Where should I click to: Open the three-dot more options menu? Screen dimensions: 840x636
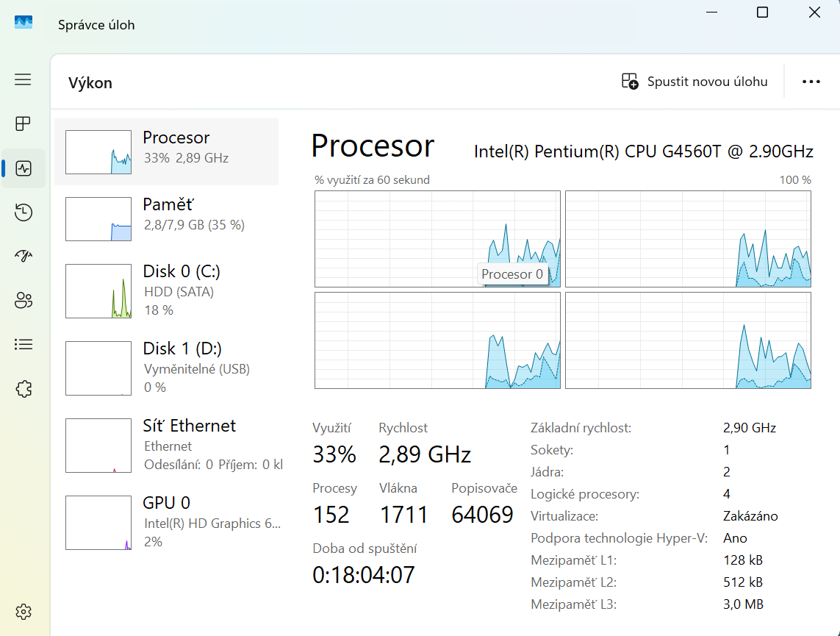pyautogui.click(x=811, y=82)
